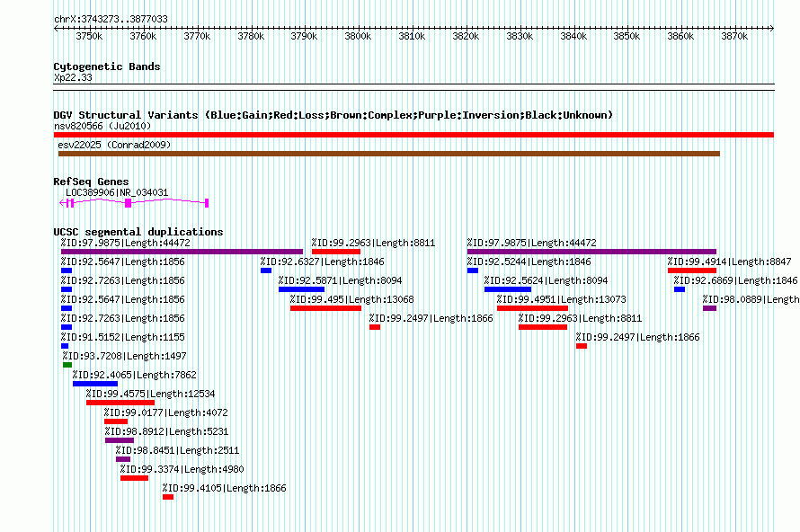Select duplication %ID:92.6327|Length:1846 label
Viewport: 800px width, 532px height.
pos(323,262)
